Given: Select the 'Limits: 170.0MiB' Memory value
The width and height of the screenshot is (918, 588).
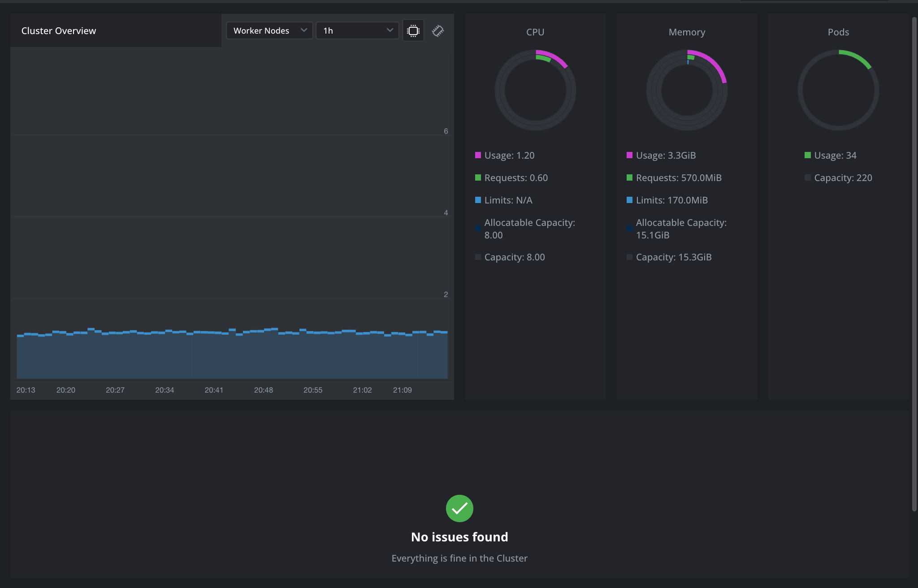Looking at the screenshot, I should 672,200.
